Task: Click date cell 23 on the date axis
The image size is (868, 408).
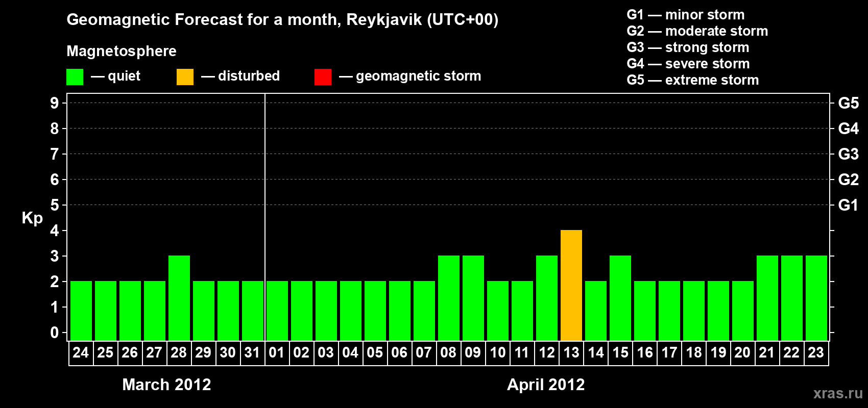Action: (x=816, y=353)
